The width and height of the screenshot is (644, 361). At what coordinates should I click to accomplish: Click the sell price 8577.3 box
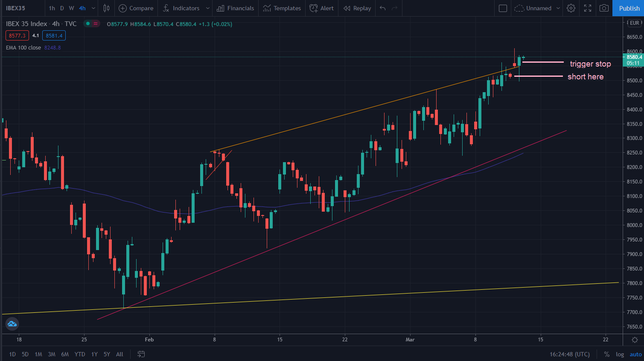17,36
